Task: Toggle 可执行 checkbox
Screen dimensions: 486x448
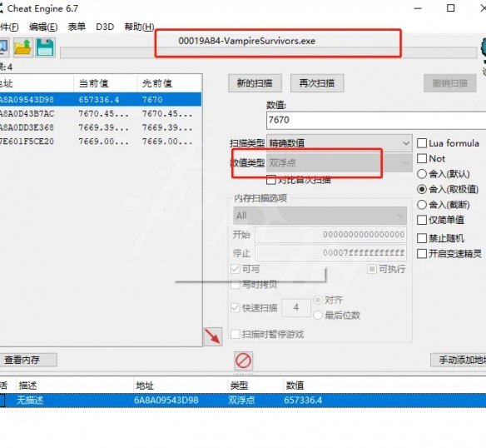Action: [372, 269]
